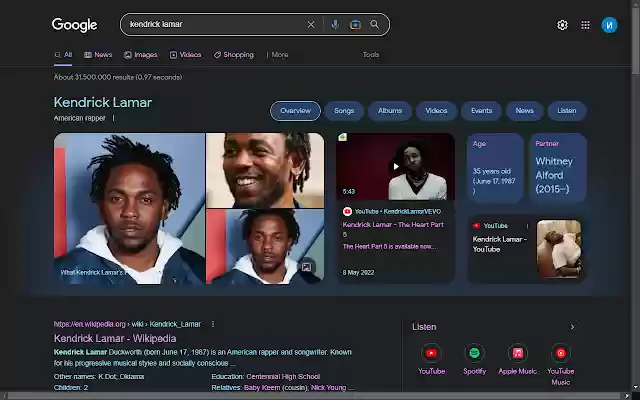Viewport: 640px width, 400px height.
Task: Select the News chip in knowledge panel
Action: 524,111
